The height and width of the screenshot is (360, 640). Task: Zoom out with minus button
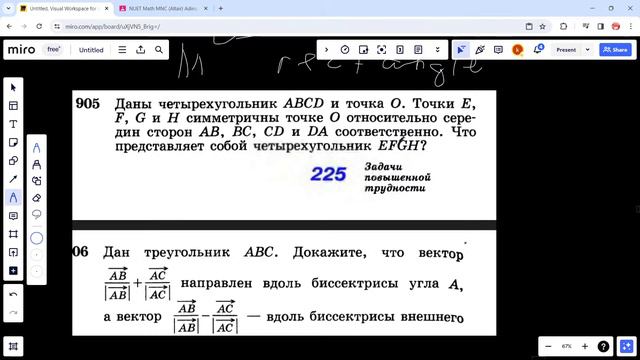click(548, 346)
